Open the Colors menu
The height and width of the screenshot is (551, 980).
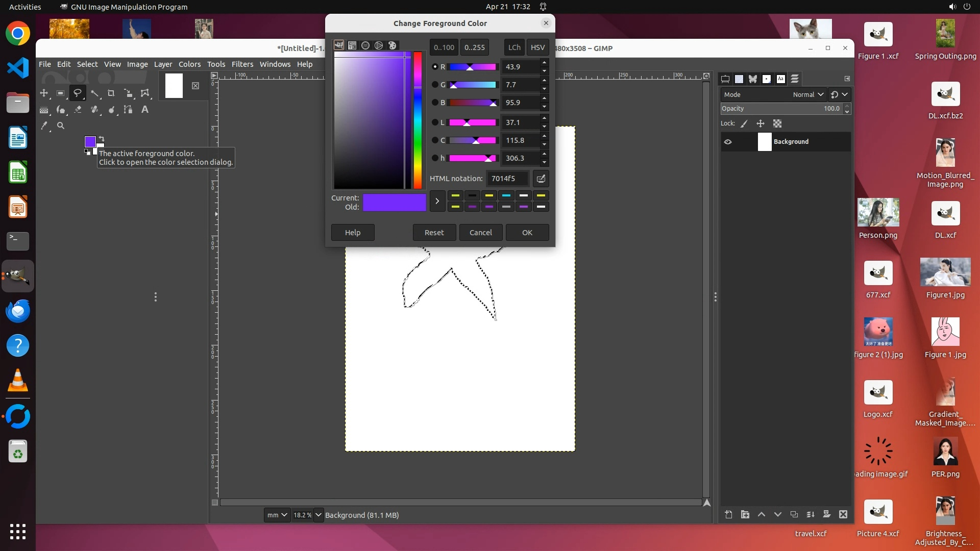(x=189, y=64)
